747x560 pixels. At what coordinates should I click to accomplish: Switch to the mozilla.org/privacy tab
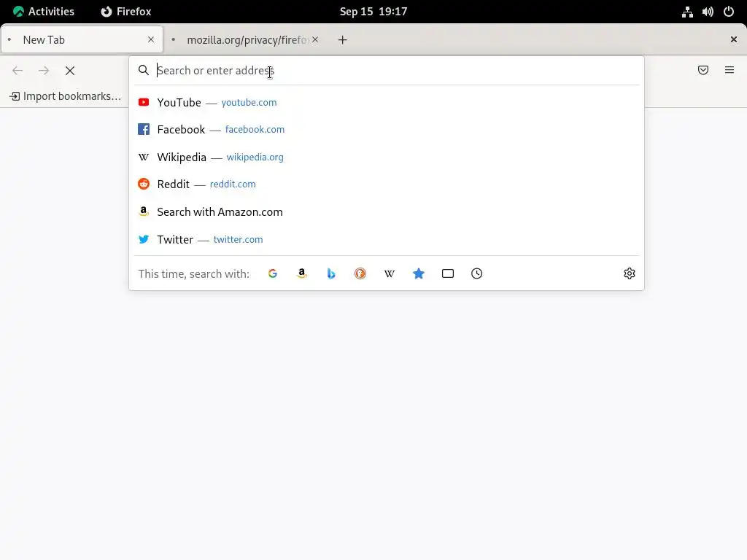coord(247,40)
